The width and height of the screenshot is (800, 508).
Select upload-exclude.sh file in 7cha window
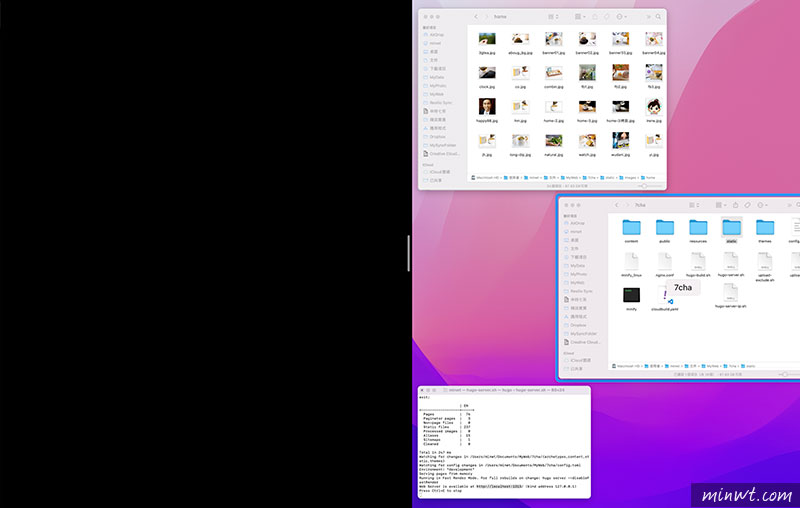click(x=765, y=261)
